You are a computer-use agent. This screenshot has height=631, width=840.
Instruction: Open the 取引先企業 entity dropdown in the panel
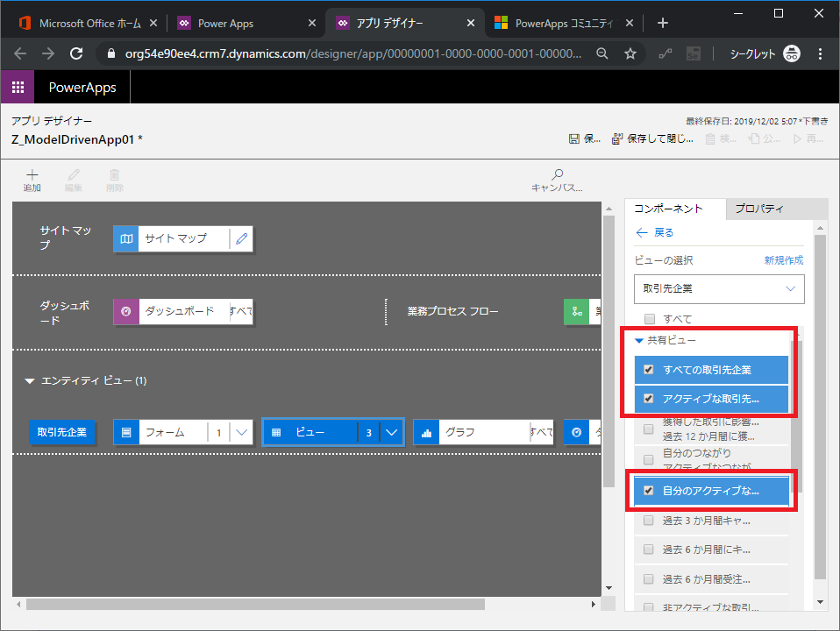pyautogui.click(x=719, y=288)
